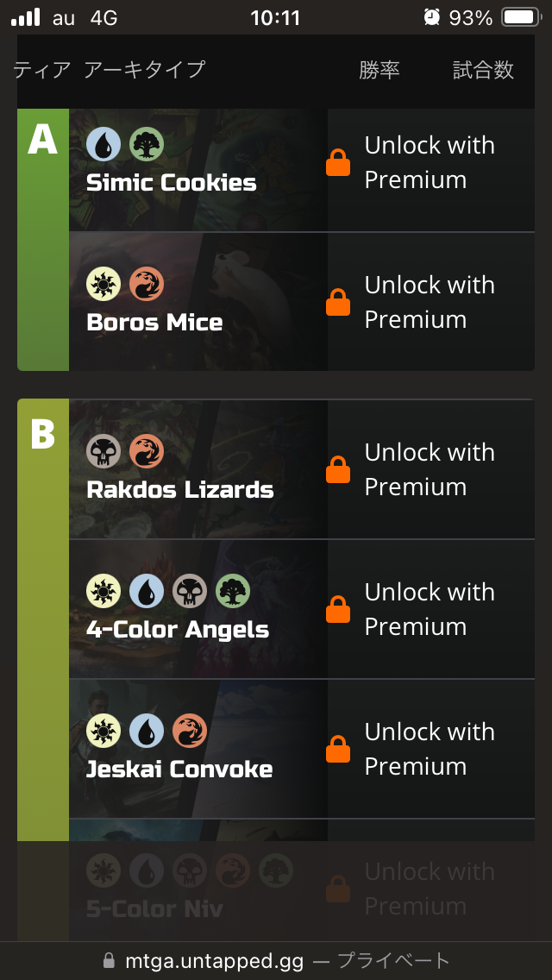Click the orange lock icon beside Rakdos Lizards
This screenshot has width=552, height=980.
[338, 469]
